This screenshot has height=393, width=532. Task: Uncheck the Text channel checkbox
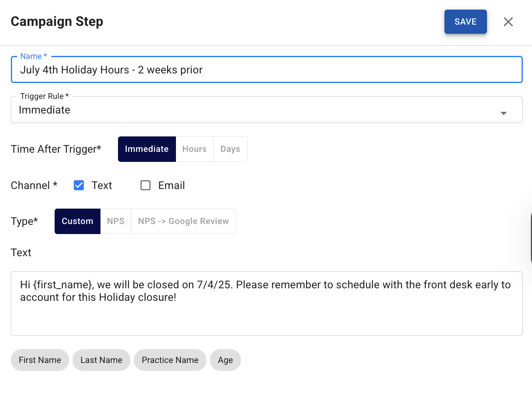[x=79, y=185]
